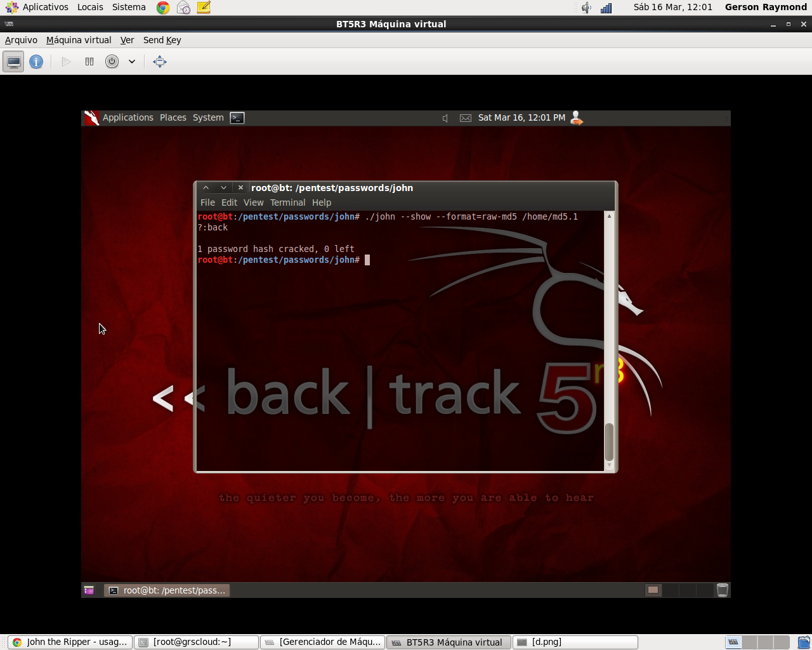
Task: Open the Máquina virtual menu
Action: 79,40
